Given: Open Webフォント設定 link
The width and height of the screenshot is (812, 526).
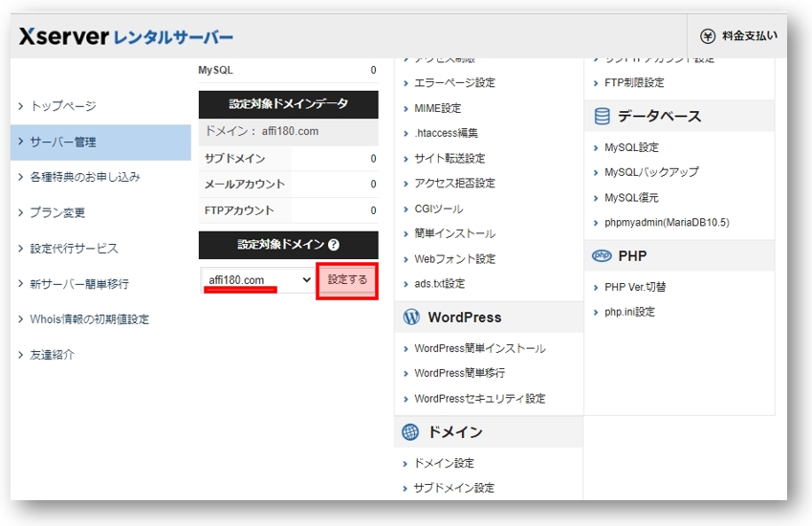Looking at the screenshot, I should pos(454,259).
